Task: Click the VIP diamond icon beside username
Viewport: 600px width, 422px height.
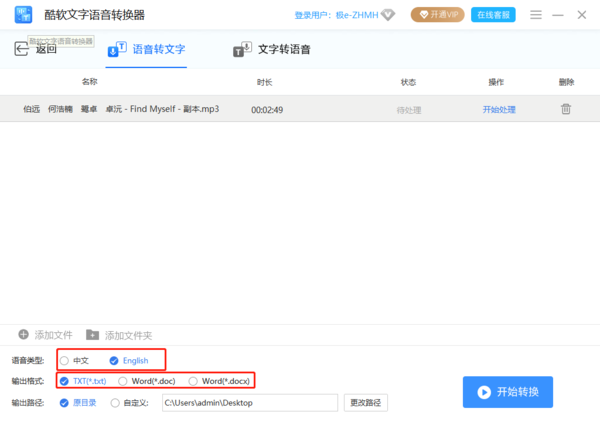Action: (388, 15)
